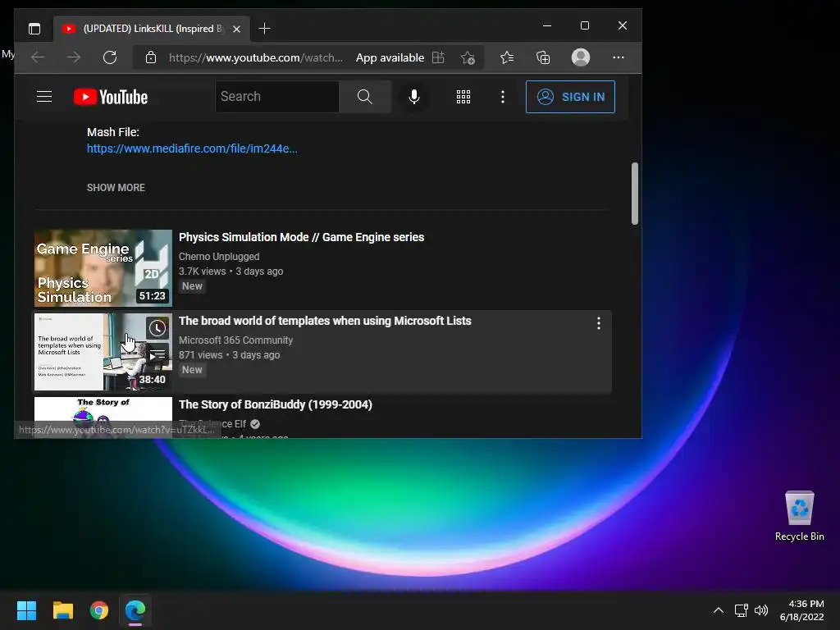The height and width of the screenshot is (630, 840).
Task: Select Recycle Bin desktop icon
Action: point(799,516)
